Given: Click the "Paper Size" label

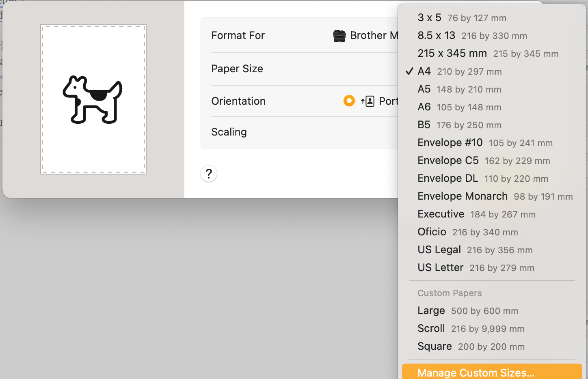Looking at the screenshot, I should tap(237, 69).
